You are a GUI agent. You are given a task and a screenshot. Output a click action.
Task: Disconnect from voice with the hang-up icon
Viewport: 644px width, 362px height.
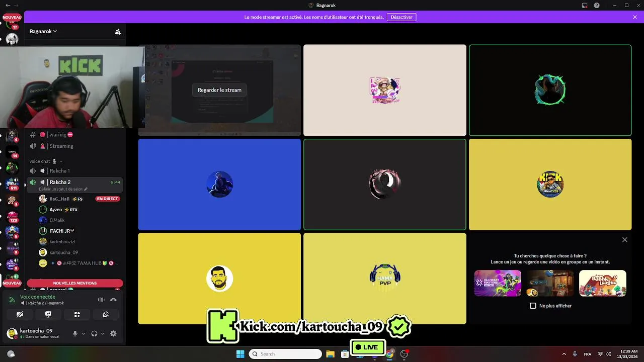click(x=113, y=300)
